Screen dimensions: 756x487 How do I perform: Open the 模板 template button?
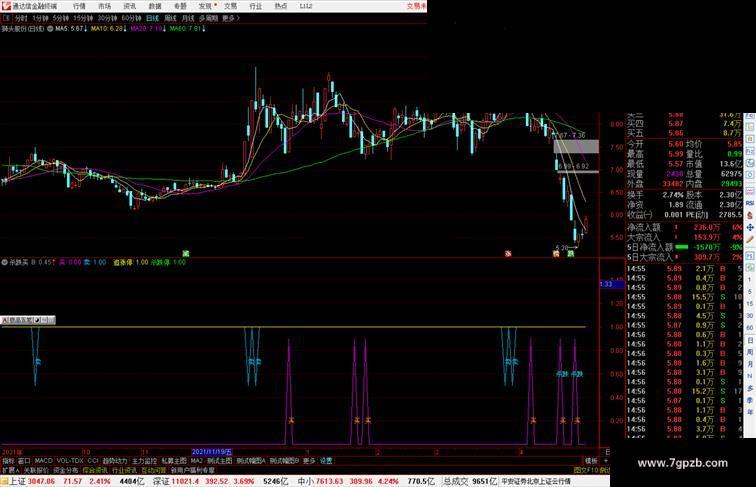591,461
